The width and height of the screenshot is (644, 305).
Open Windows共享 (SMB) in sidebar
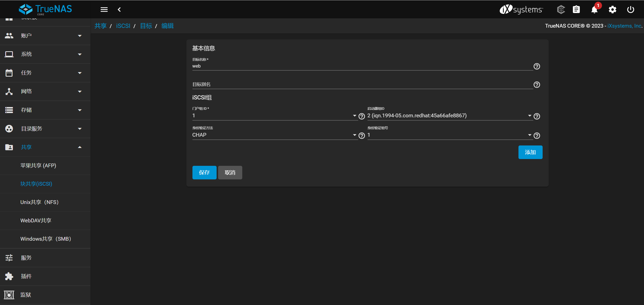[x=46, y=239]
